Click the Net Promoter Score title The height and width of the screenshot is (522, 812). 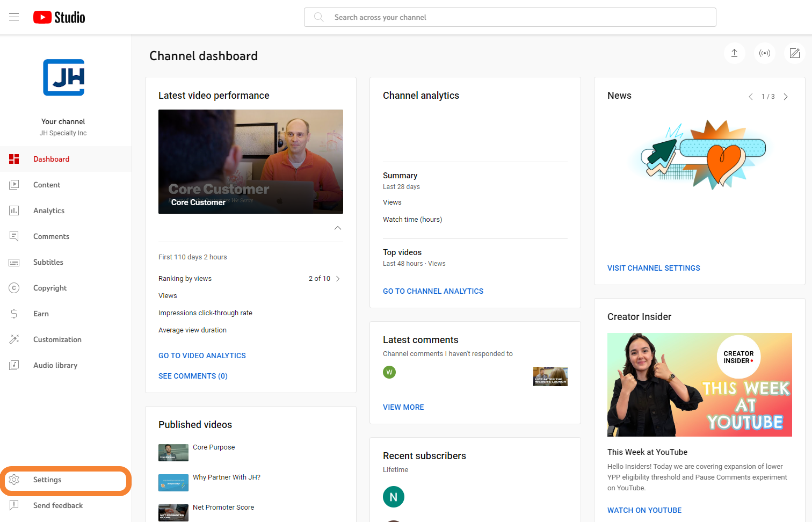(223, 508)
